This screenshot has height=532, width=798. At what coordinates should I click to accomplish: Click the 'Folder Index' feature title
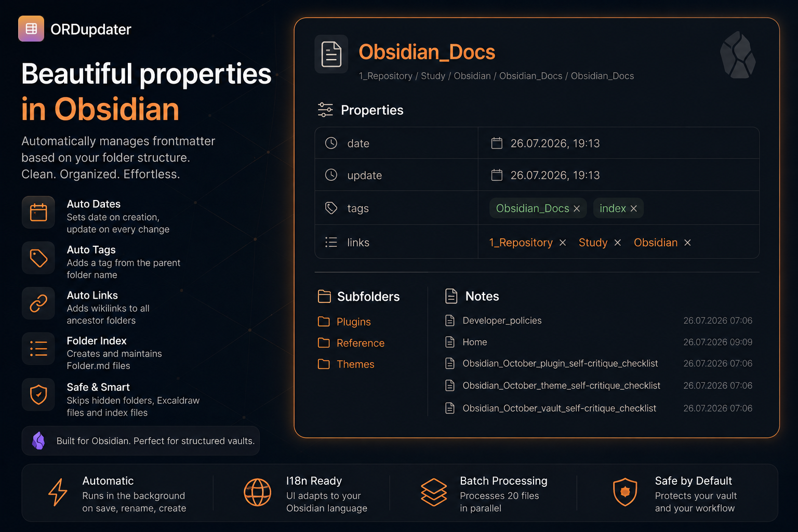coord(97,341)
